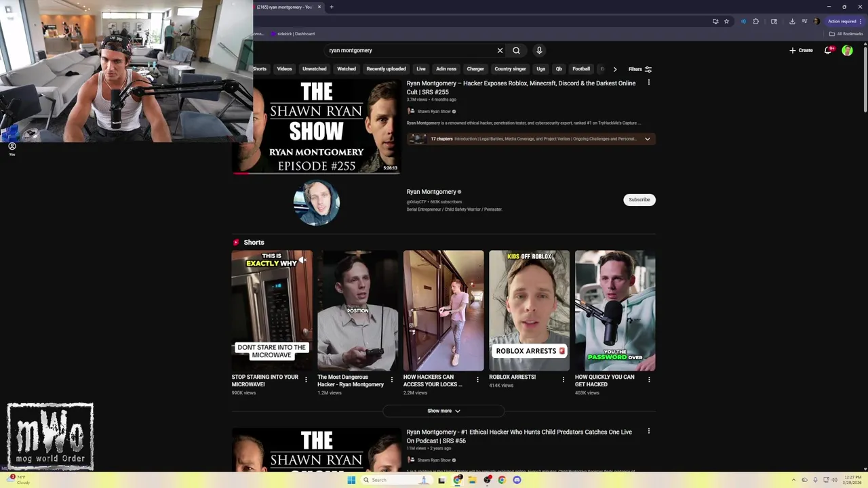Open options for microwave short

pos(306,380)
